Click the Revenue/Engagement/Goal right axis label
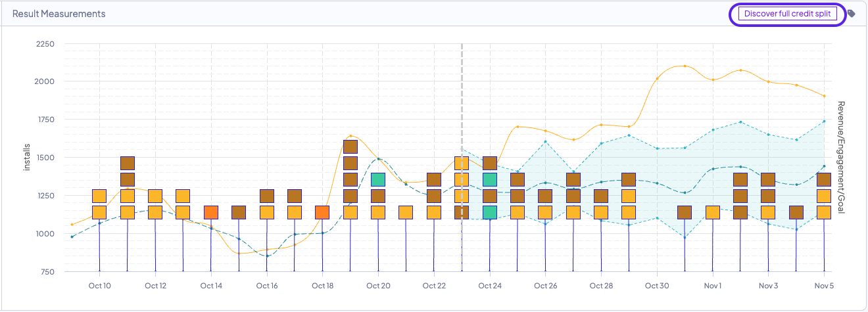Viewport: 868px width, 312px height. pos(841,158)
